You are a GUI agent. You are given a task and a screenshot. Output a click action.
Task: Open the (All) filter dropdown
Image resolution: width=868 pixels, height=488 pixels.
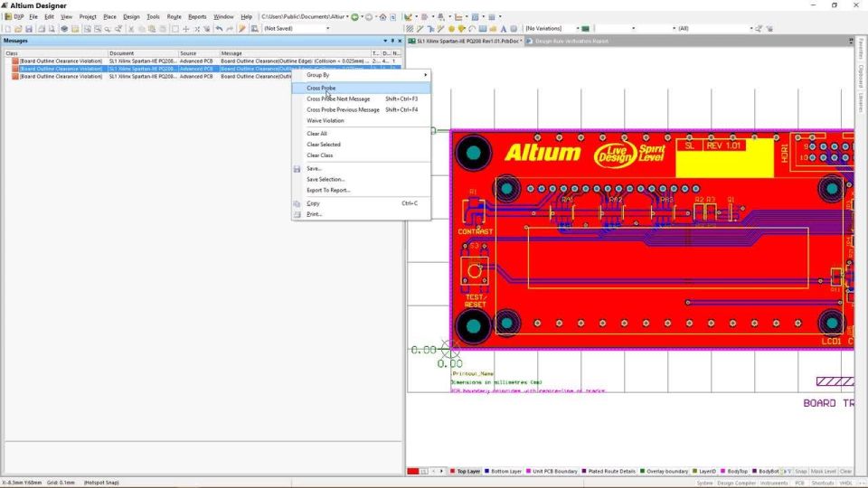pos(751,29)
